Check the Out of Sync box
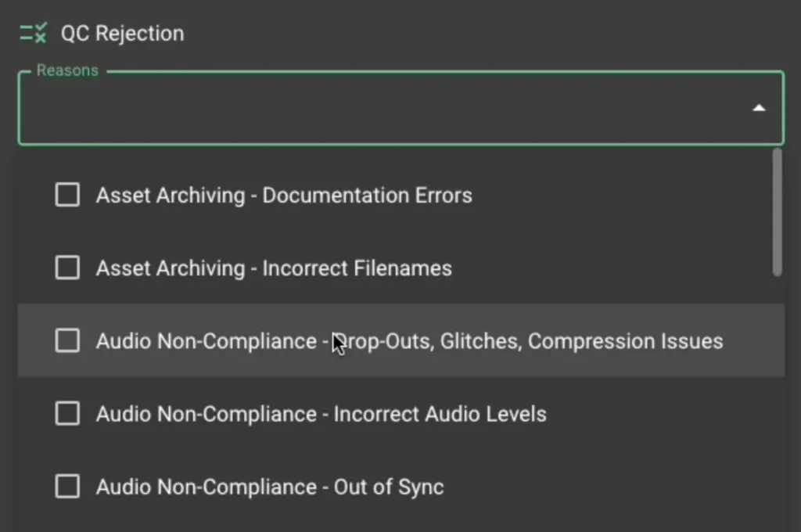This screenshot has height=532, width=801. (x=67, y=487)
